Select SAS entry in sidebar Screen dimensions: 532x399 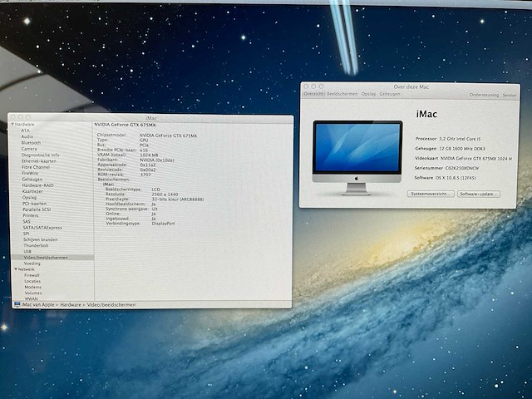pos(27,221)
